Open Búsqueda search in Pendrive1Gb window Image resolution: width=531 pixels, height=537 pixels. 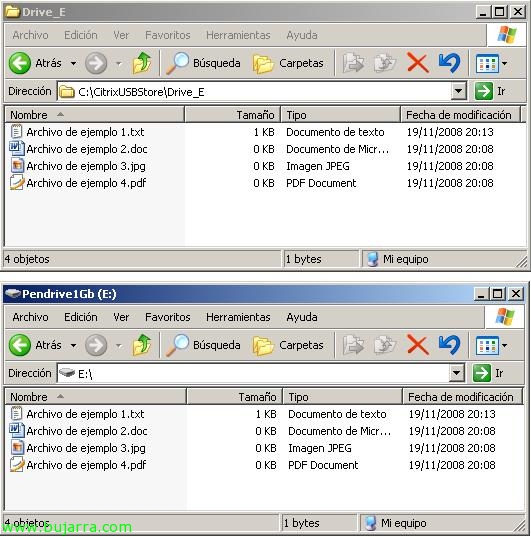point(203,345)
